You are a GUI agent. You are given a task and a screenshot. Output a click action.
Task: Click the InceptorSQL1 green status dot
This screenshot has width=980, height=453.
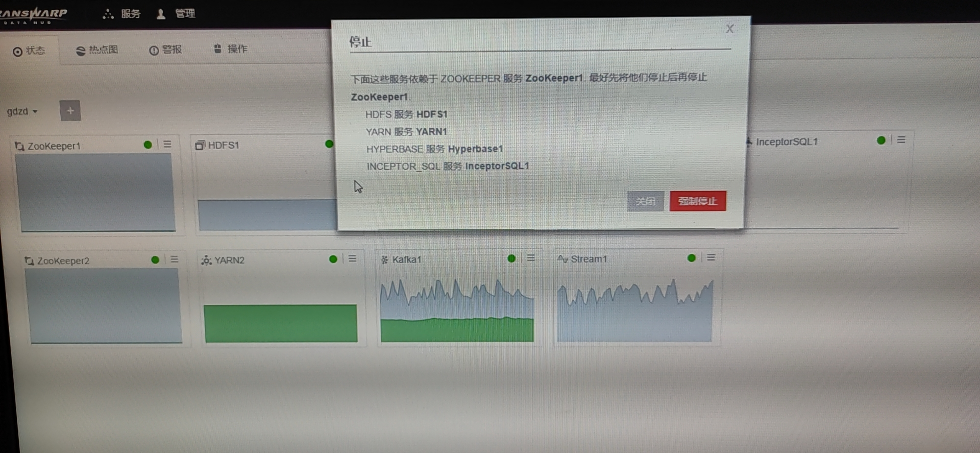pyautogui.click(x=881, y=140)
